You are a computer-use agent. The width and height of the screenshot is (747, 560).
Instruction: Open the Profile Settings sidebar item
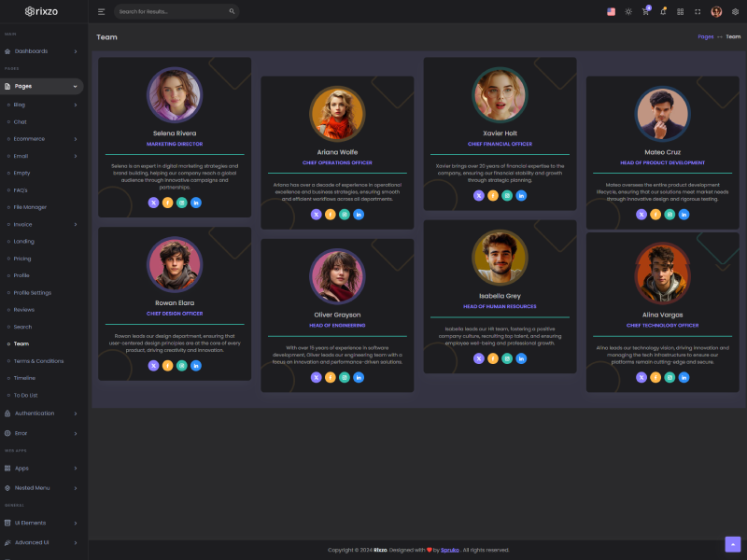(33, 293)
